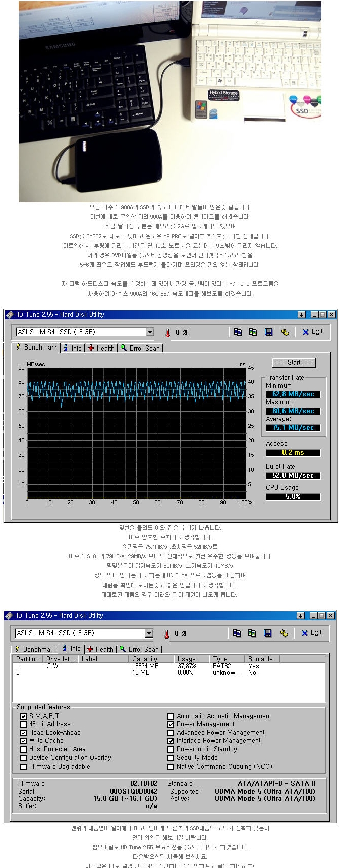Open Health tab in lower window

pyautogui.click(x=100, y=649)
